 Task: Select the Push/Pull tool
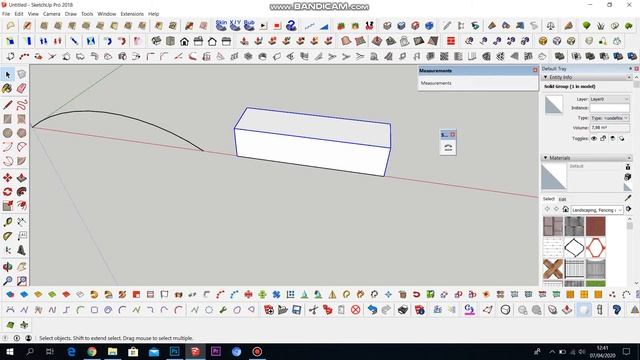22,178
